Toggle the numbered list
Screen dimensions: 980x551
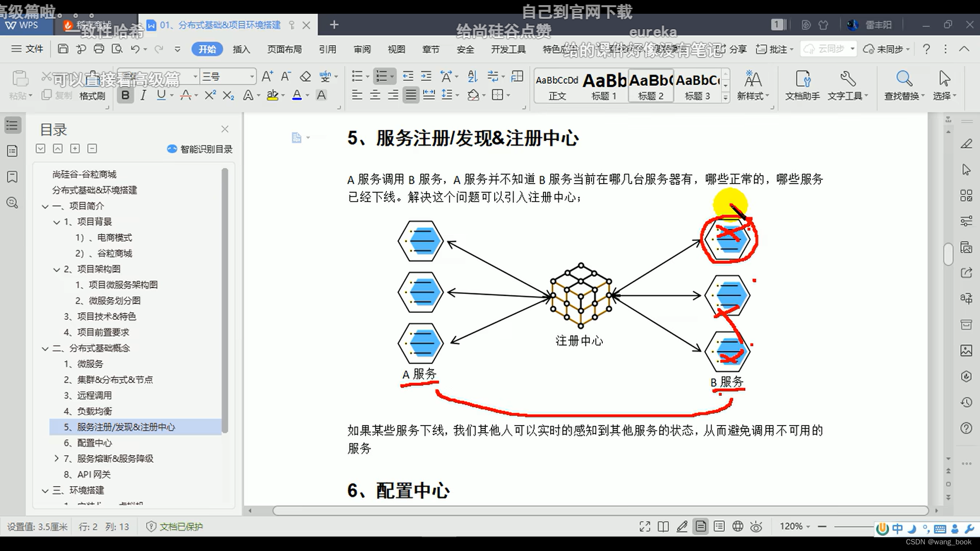coord(382,76)
